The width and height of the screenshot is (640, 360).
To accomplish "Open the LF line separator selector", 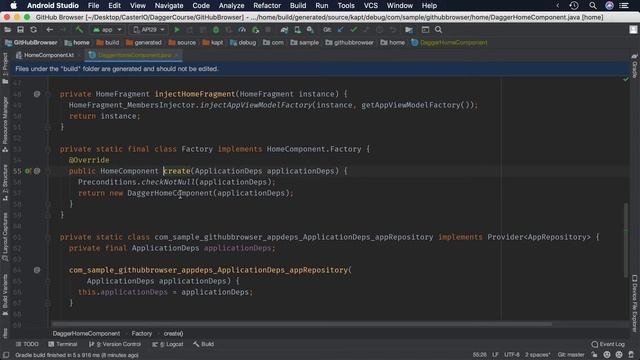I will 495,355.
